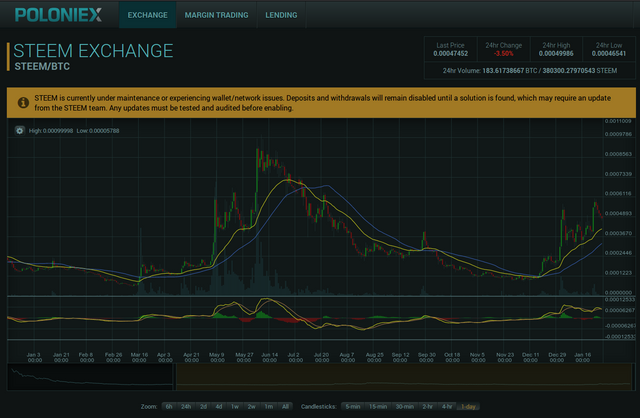Click the High: 0.00099998 chart label
Viewport: 640px width, 418px height.
point(51,131)
